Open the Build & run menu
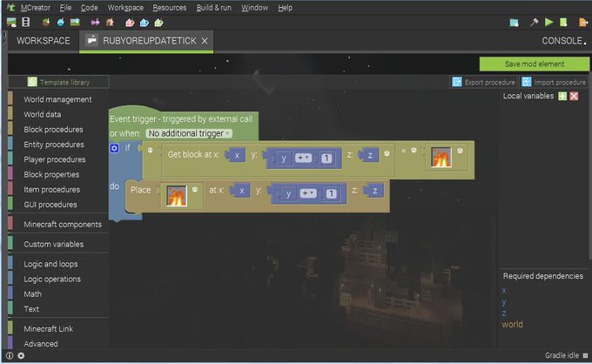Viewport: 592px width, 364px height. tap(213, 8)
